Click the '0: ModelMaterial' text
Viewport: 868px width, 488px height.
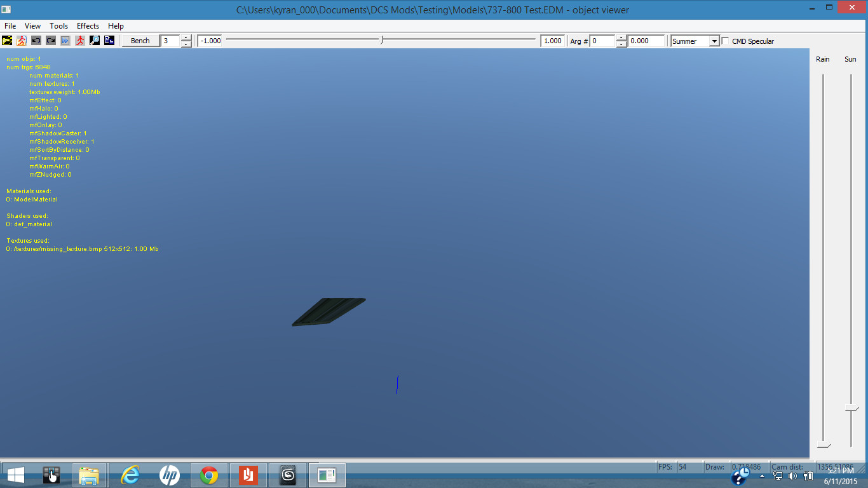coord(32,200)
